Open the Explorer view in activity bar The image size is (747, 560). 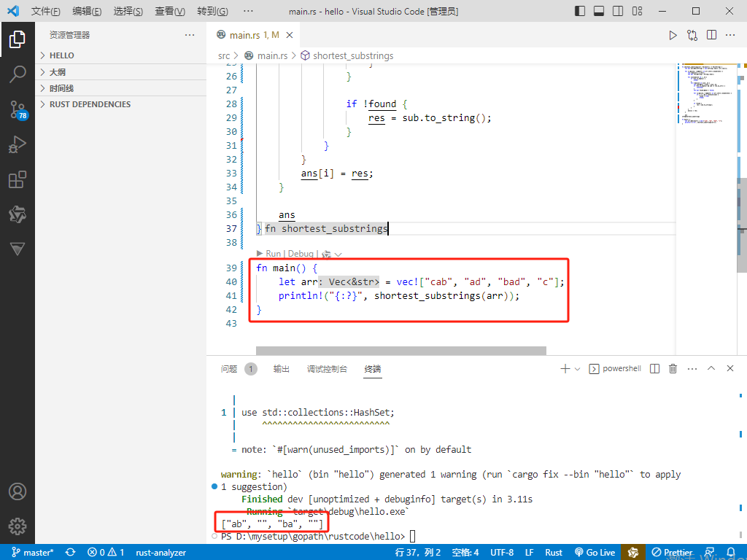click(x=18, y=39)
